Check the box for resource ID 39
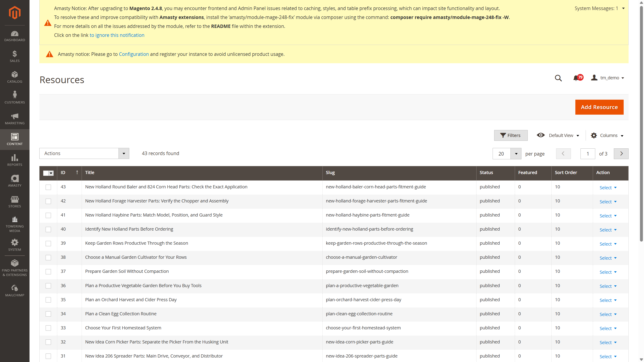 48,244
